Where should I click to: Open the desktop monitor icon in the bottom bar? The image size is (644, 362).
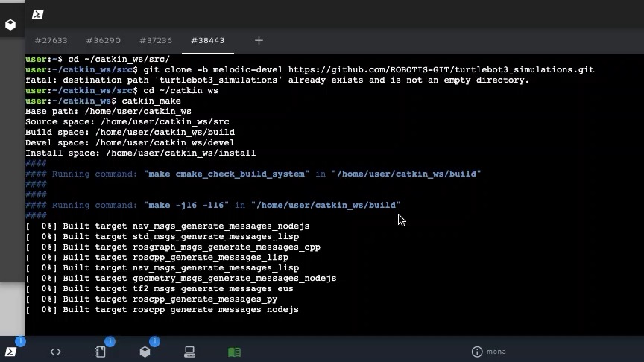point(190,352)
